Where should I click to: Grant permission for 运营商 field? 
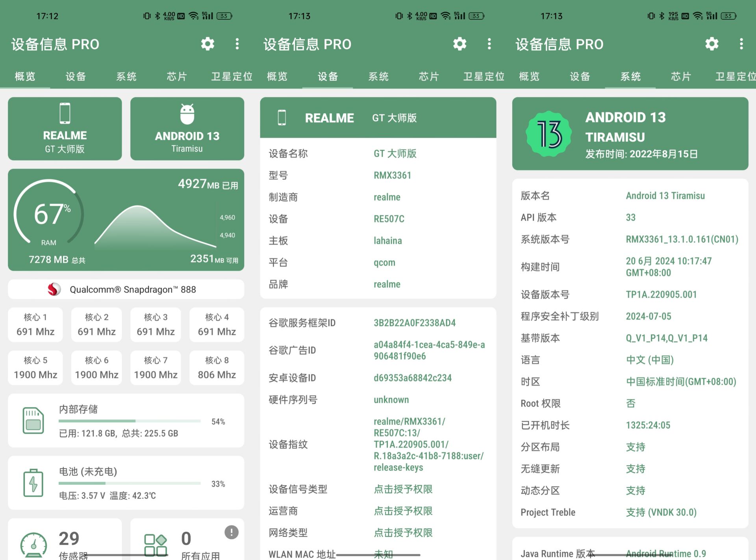pyautogui.click(x=403, y=511)
